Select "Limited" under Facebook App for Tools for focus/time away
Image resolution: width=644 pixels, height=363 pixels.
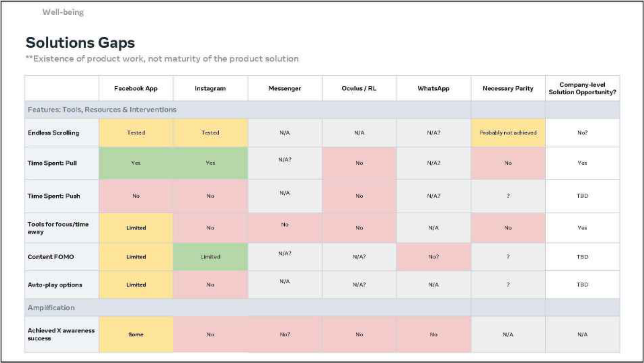click(x=136, y=228)
